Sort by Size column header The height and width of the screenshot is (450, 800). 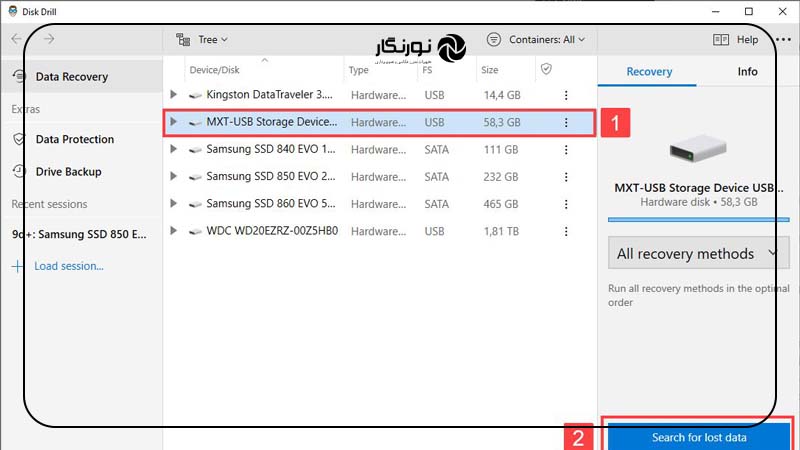[x=489, y=70]
